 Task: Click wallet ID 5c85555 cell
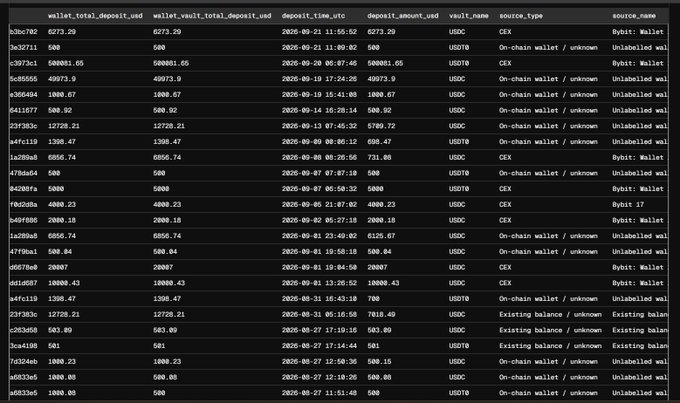[x=23, y=79]
